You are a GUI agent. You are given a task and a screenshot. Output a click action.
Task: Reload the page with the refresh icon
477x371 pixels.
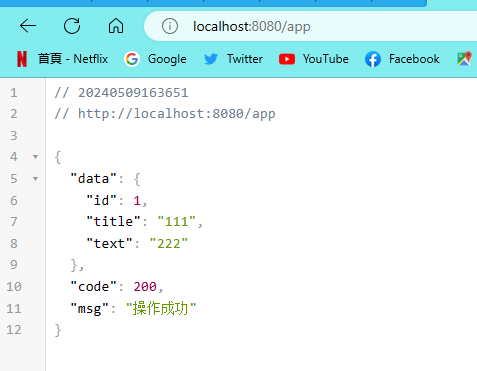point(72,26)
